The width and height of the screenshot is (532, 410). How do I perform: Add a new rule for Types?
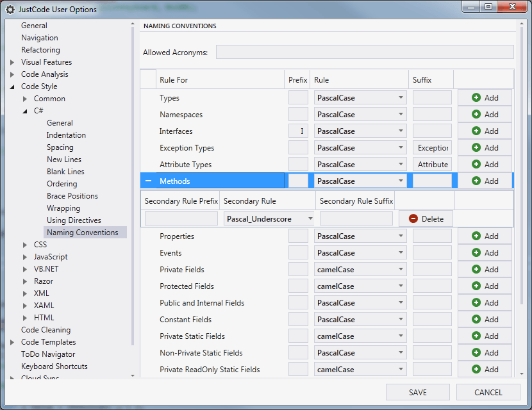(485, 97)
